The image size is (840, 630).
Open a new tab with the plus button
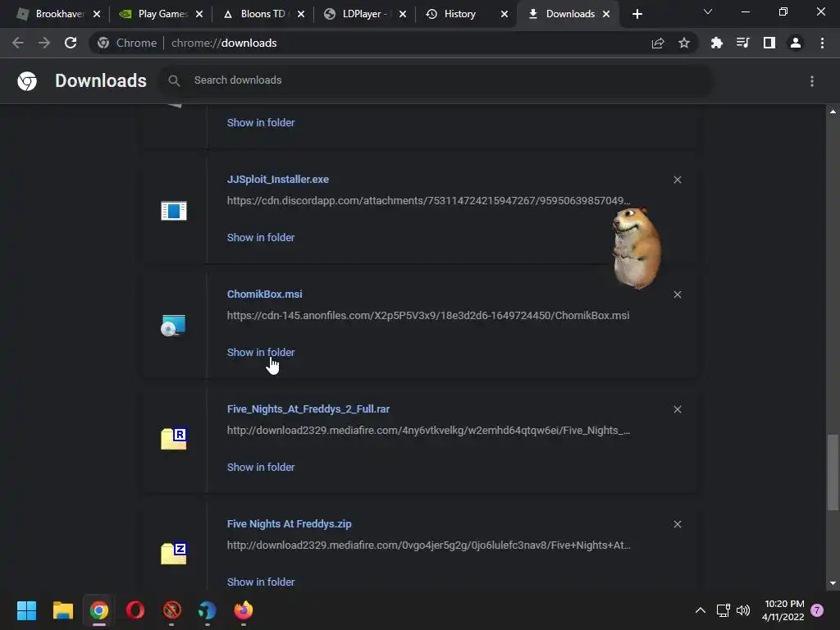(x=637, y=14)
